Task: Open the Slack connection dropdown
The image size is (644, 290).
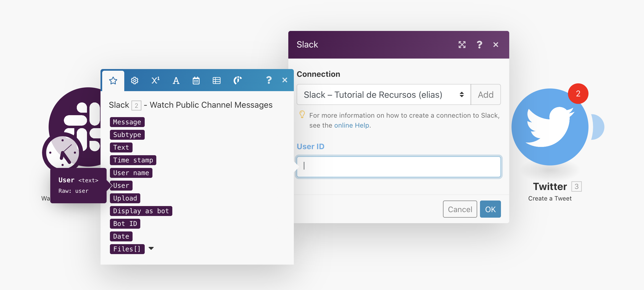Action: [384, 95]
